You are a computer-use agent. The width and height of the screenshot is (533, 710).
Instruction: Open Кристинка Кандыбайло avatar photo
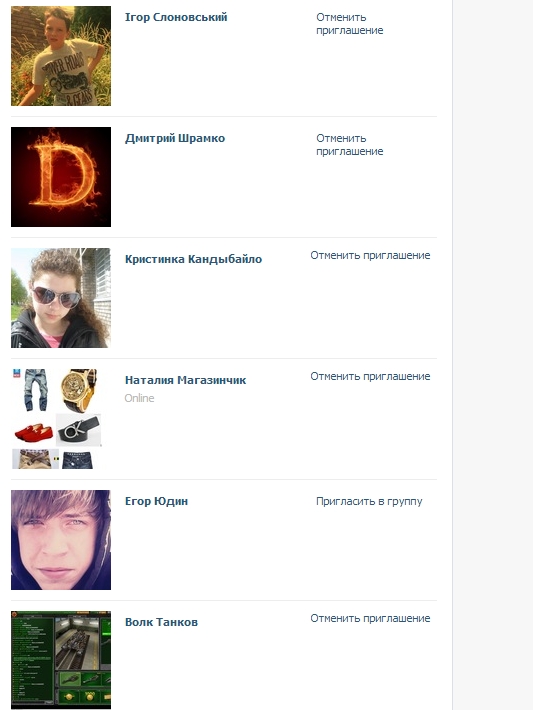(x=61, y=297)
